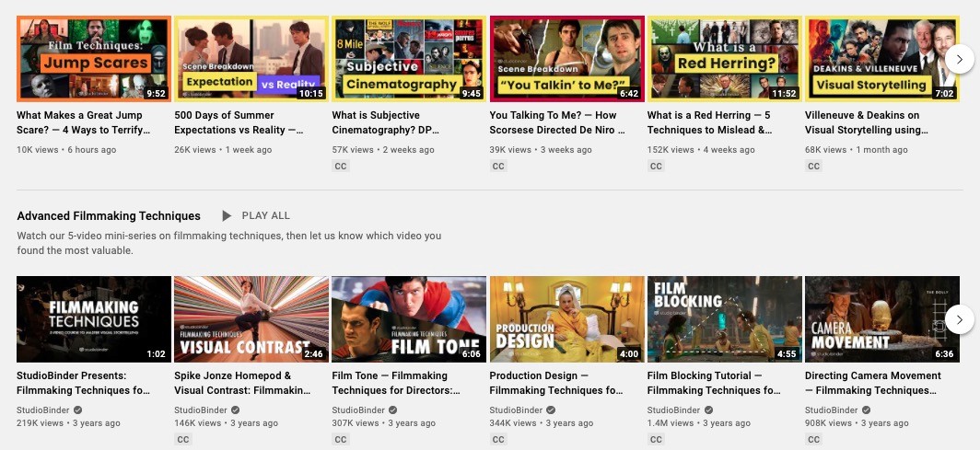Click "908K views • 3 years ago" text

coord(857,423)
